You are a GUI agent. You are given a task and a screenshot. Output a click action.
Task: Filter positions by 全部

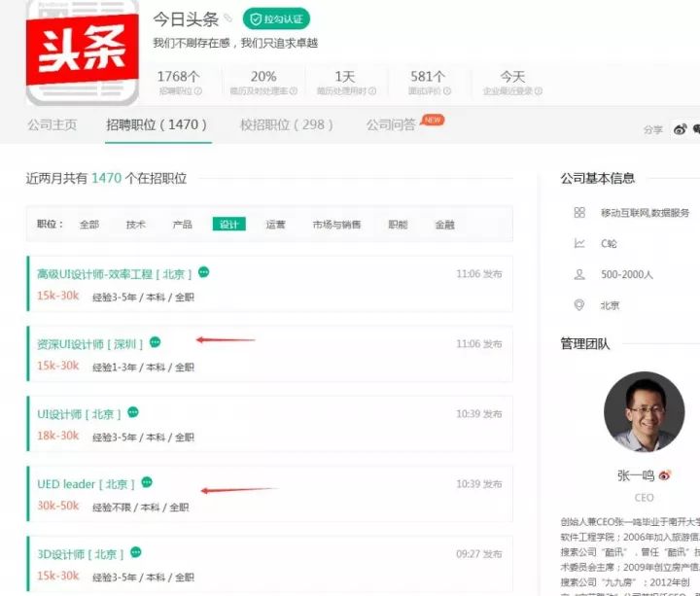[89, 225]
